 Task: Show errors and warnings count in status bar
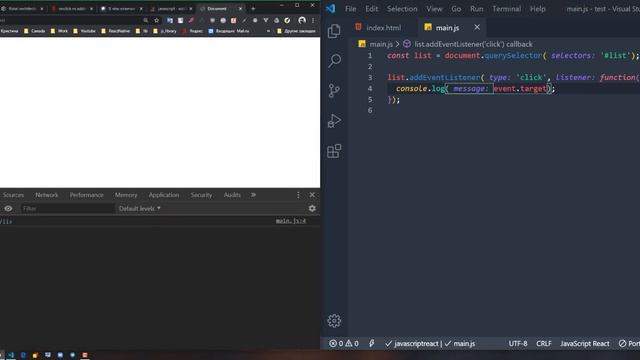click(x=344, y=344)
